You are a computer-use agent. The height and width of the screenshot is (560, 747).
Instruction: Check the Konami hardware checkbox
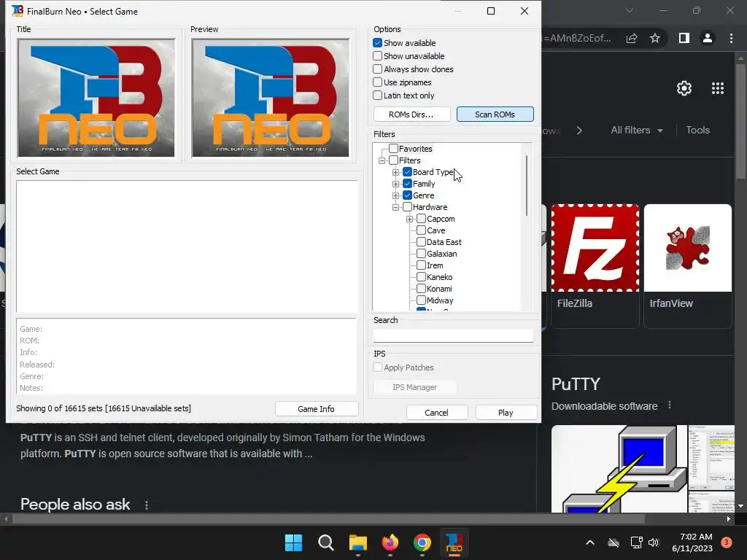[421, 289]
